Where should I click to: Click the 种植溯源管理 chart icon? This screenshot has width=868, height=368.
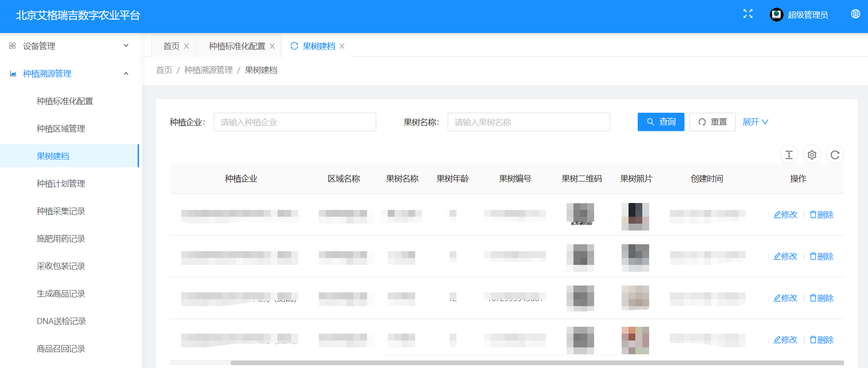pos(13,73)
